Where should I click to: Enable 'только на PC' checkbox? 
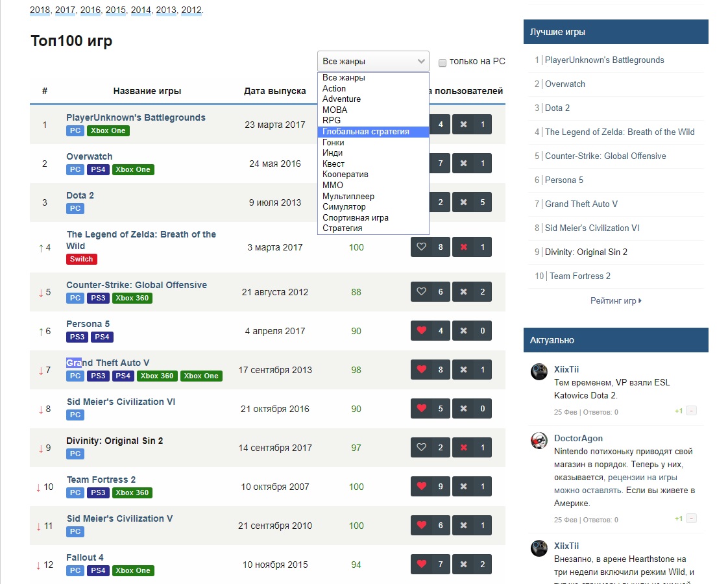443,63
